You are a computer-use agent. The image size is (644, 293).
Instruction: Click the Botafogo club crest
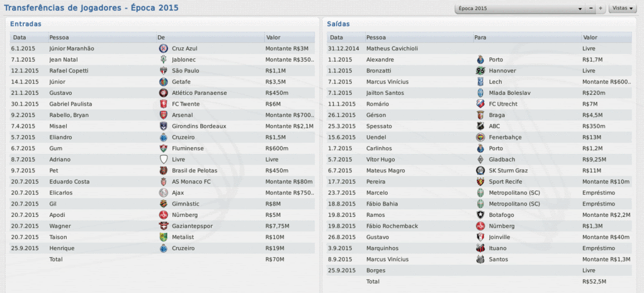pos(480,215)
